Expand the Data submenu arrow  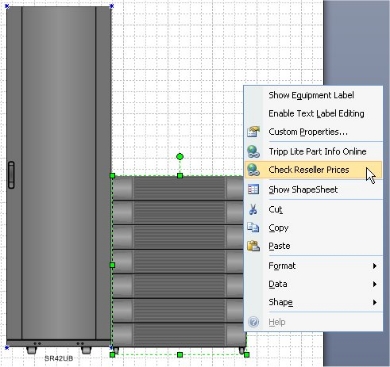click(375, 284)
